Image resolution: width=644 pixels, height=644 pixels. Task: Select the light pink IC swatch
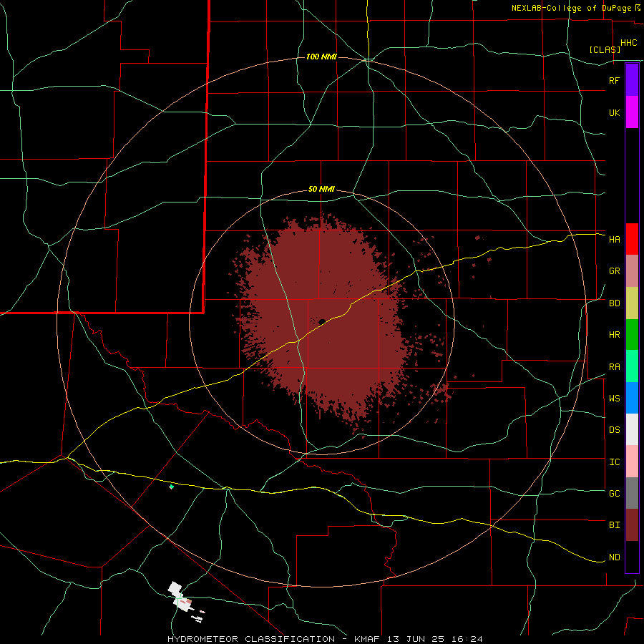pyautogui.click(x=632, y=462)
